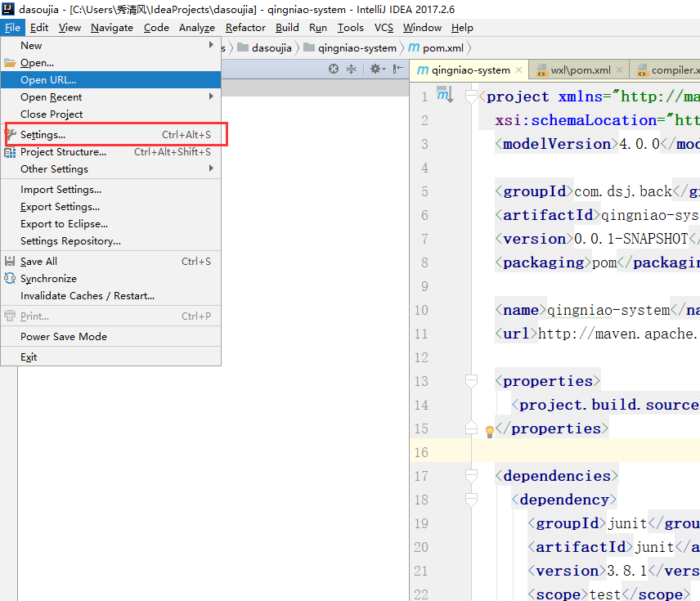
Task: Click the Print printer icon
Action: (x=10, y=316)
